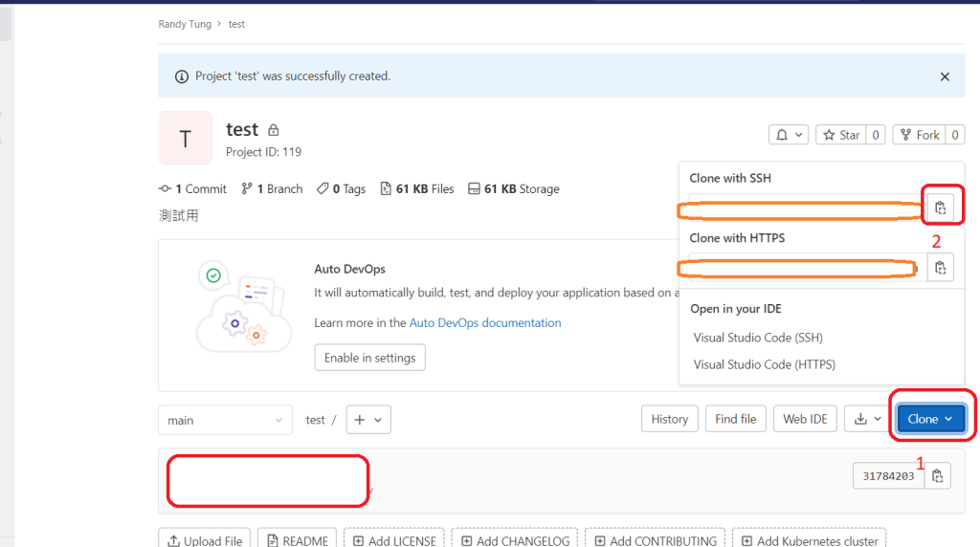Image resolution: width=980 pixels, height=547 pixels.
Task: Click Add Kubernetes cluster
Action: point(810,540)
